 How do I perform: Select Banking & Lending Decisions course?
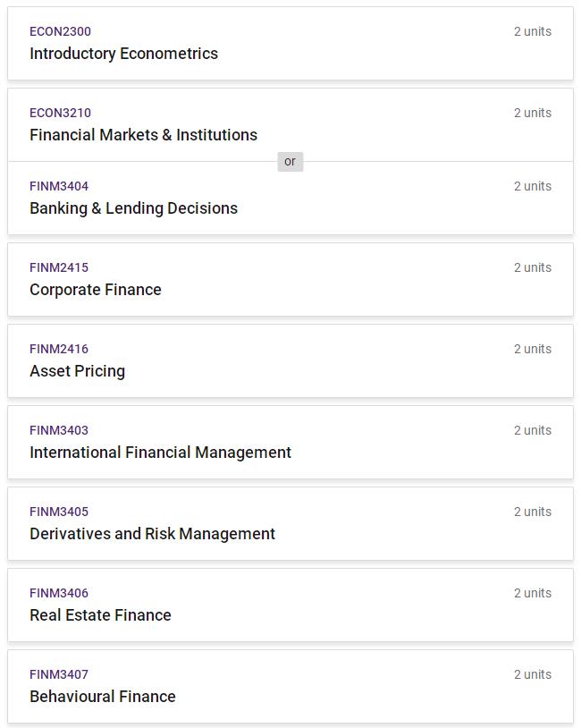pos(133,208)
